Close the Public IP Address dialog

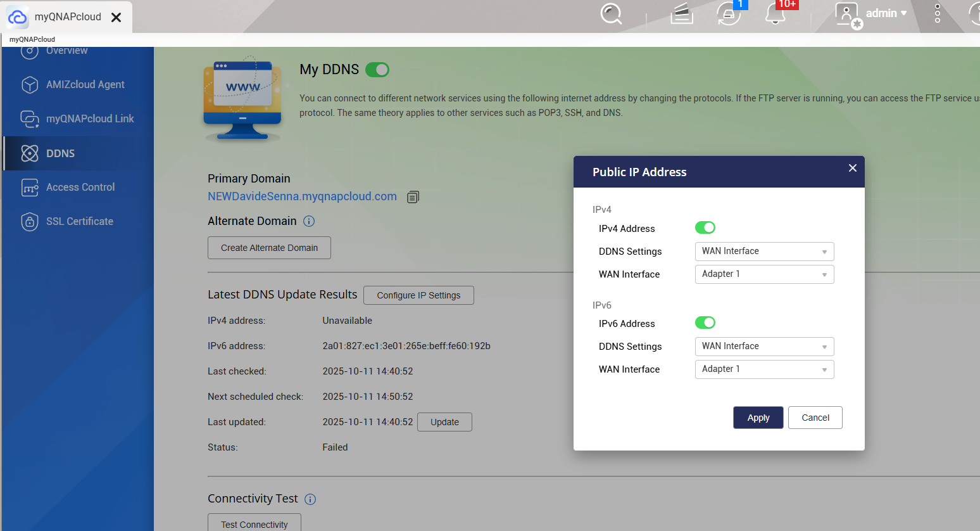(852, 168)
